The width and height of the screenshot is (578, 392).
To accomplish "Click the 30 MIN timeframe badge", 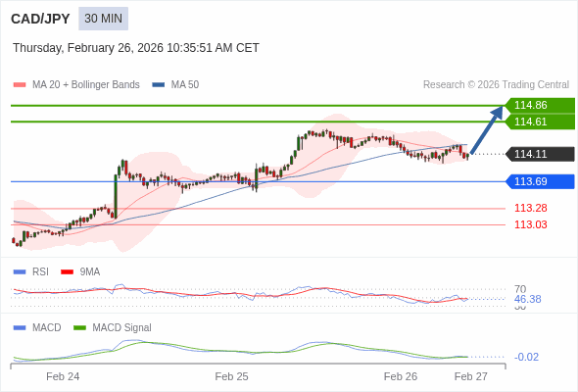I will click(103, 19).
